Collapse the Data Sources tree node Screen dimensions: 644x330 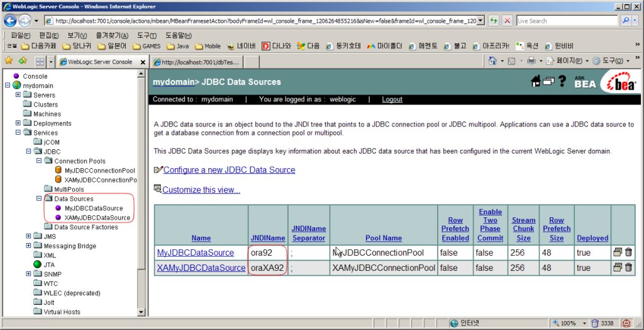(x=39, y=199)
